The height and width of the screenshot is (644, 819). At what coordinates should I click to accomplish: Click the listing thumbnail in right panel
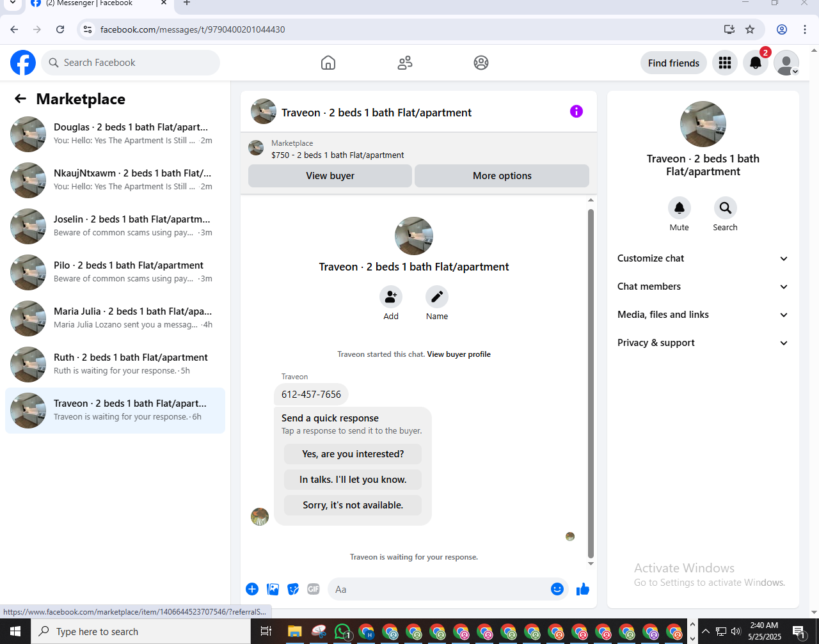703,124
